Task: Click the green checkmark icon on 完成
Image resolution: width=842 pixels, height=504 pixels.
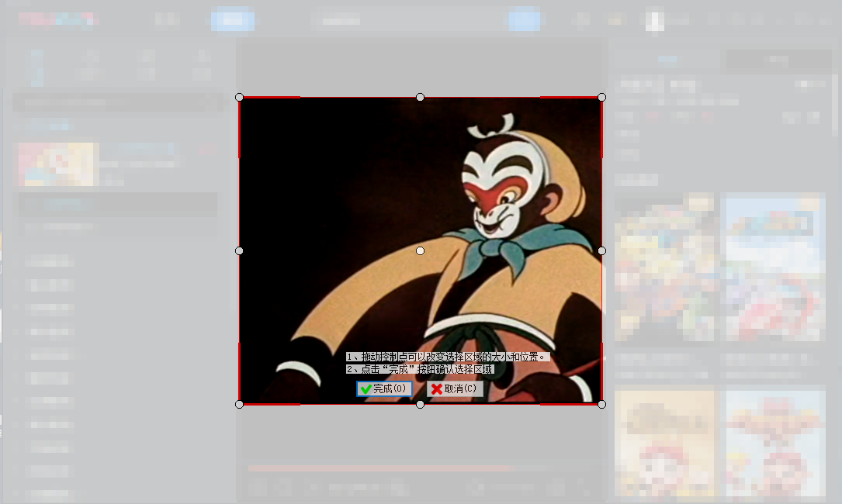Action: point(365,389)
